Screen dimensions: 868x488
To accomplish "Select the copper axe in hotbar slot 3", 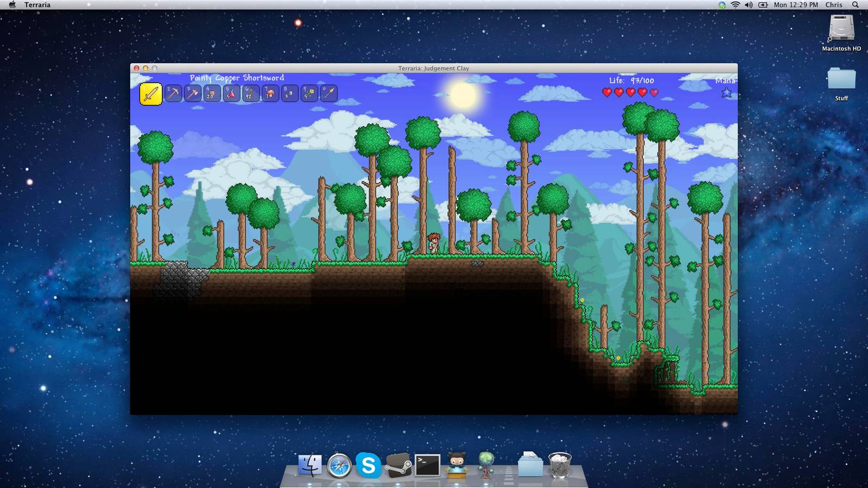I will click(193, 93).
